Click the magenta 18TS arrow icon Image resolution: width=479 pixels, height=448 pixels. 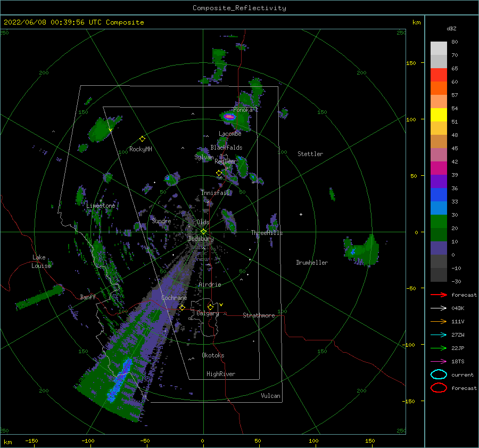pos(439,362)
